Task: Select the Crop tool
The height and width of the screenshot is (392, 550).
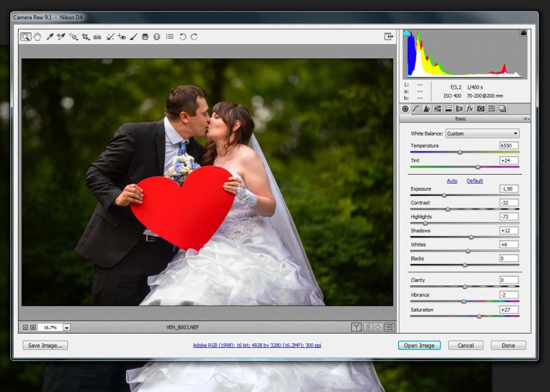Action: (85, 36)
